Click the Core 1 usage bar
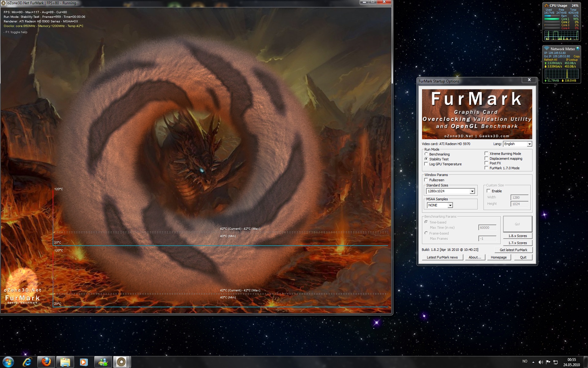 (x=552, y=19)
